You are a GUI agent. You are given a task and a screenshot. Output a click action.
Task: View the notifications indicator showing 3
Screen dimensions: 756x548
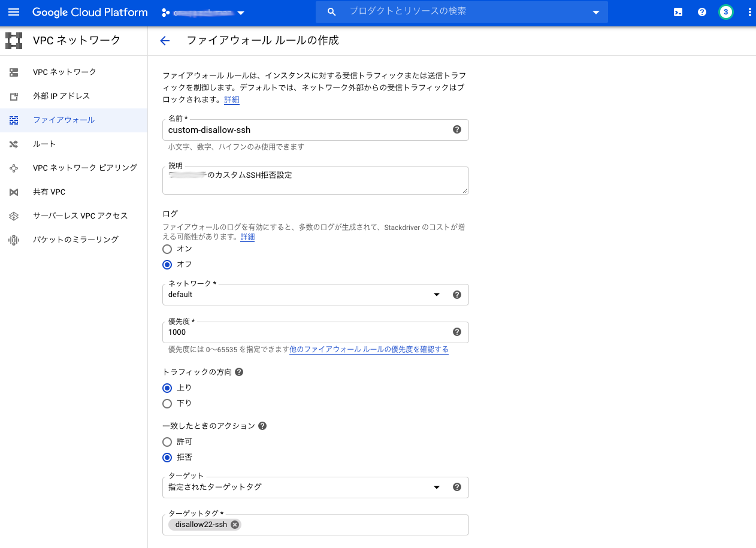(x=725, y=11)
